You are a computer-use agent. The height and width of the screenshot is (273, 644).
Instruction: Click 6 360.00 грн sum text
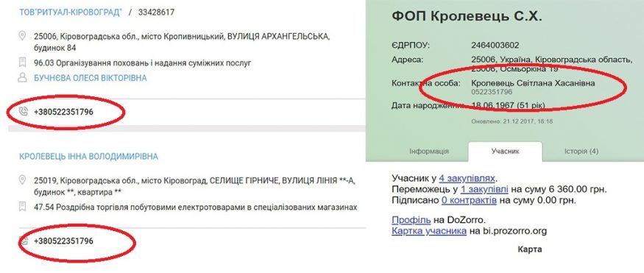(x=577, y=189)
